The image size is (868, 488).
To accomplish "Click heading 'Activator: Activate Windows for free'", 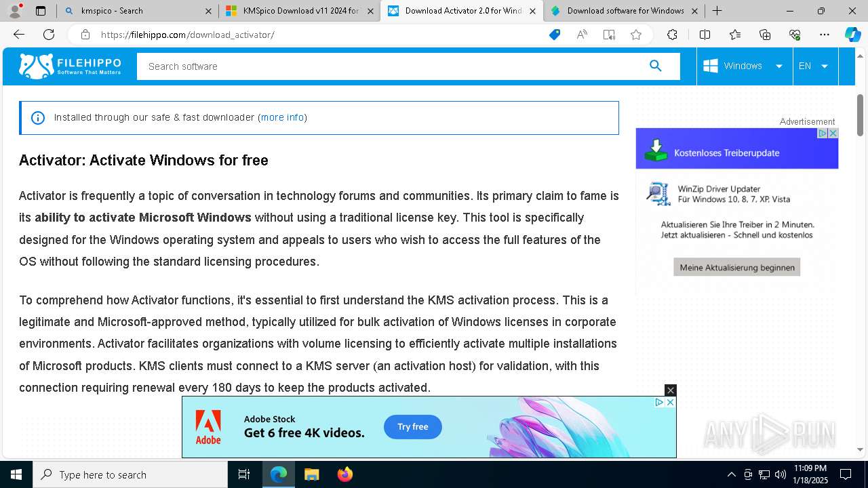I will (144, 161).
